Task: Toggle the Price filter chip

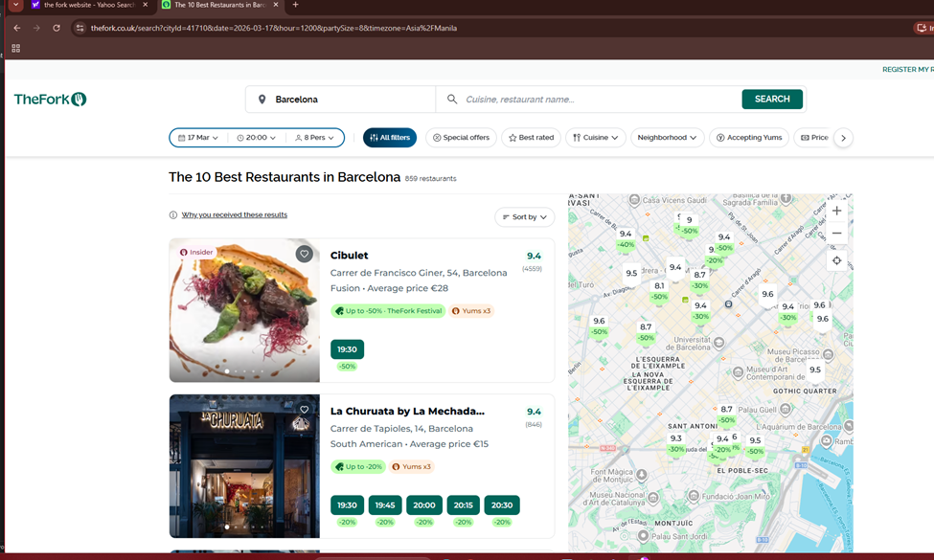Action: click(814, 138)
